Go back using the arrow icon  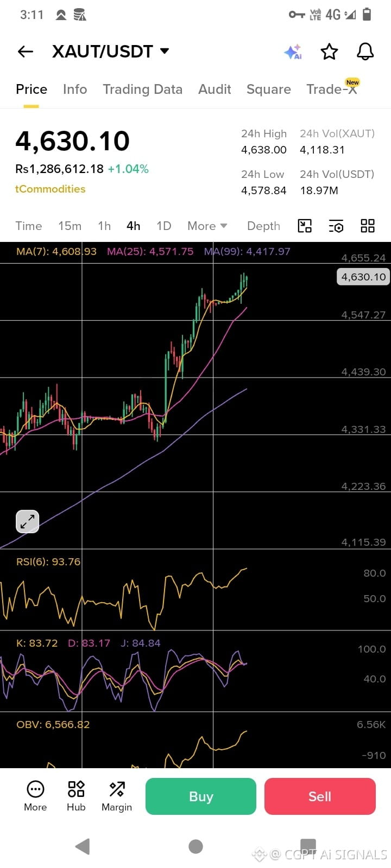[26, 52]
